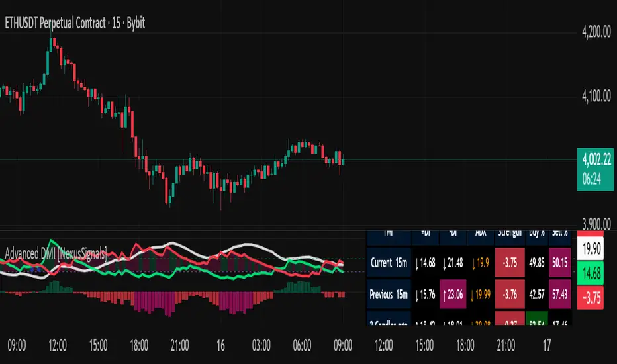Image resolution: width=617 pixels, height=364 pixels.
Task: Click the 21:00 time label near date 17
Action: click(x=506, y=345)
